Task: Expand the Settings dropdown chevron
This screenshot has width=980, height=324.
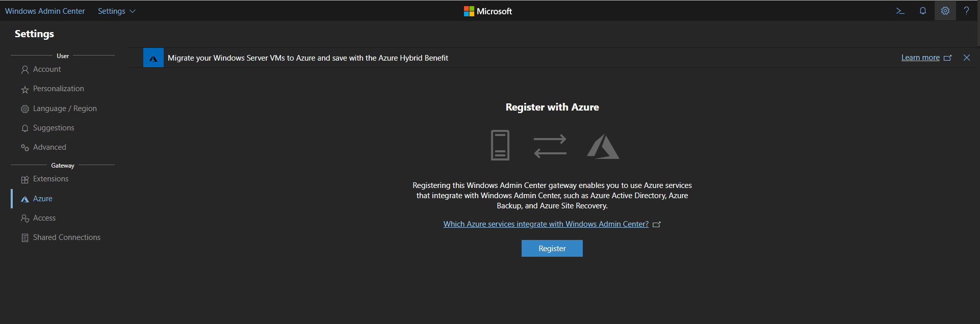Action: coord(133,11)
